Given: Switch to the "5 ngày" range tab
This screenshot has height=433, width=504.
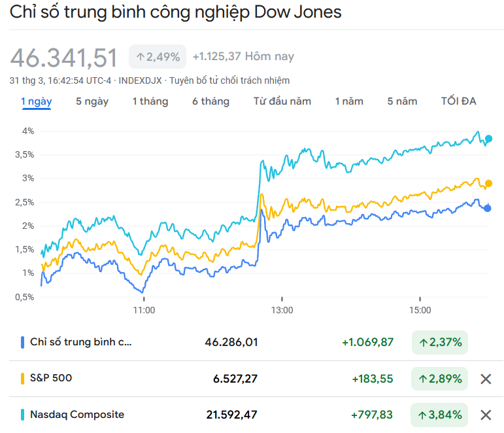Looking at the screenshot, I should 92,101.
